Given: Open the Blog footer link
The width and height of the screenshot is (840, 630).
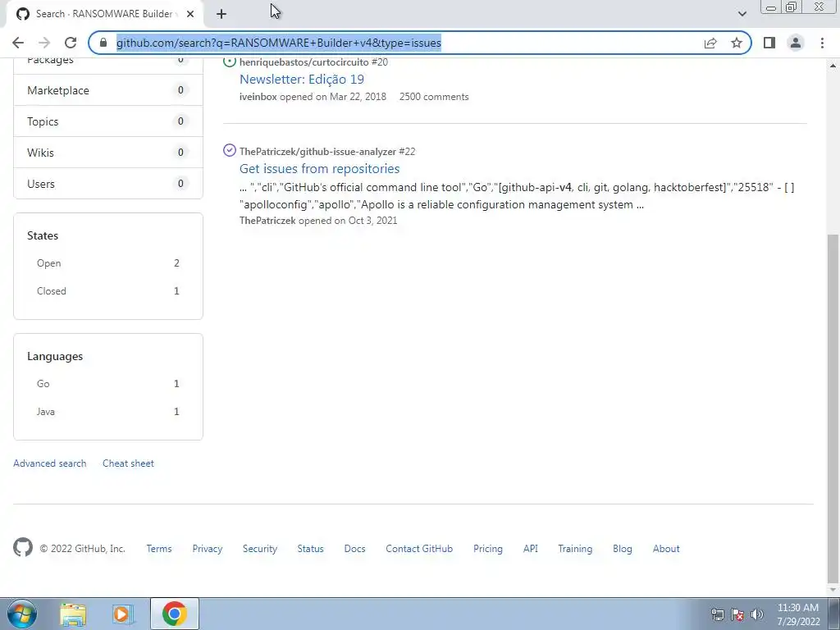Looking at the screenshot, I should 623,549.
